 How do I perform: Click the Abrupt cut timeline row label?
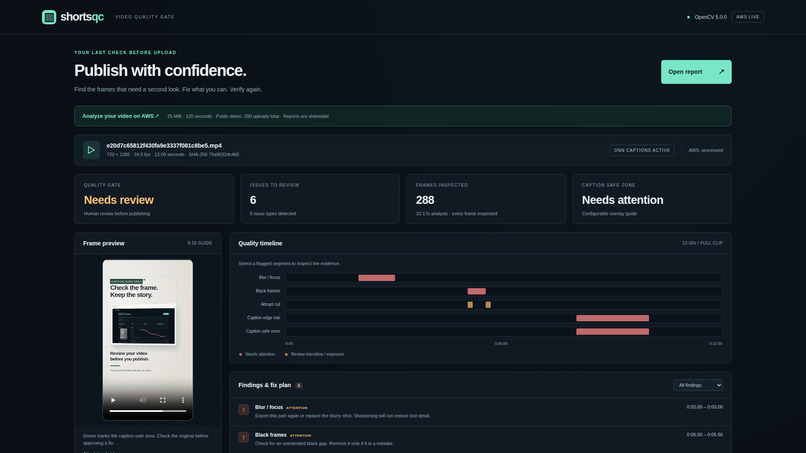point(270,304)
